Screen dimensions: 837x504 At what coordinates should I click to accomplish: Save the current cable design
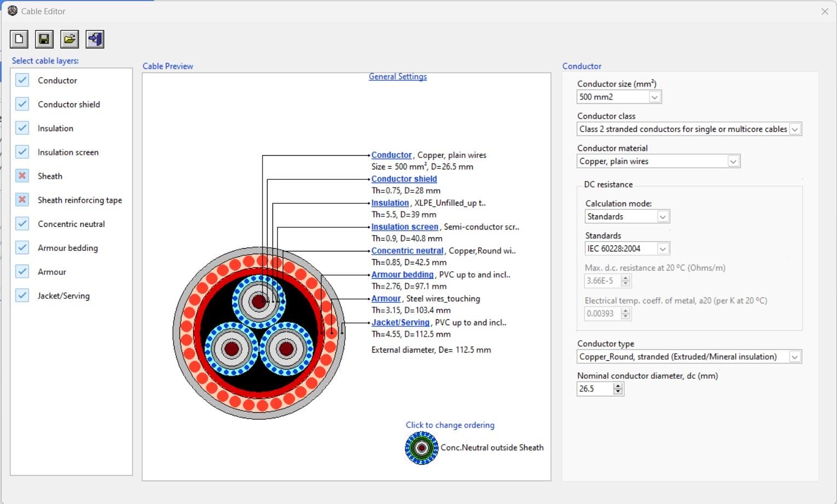click(x=44, y=39)
